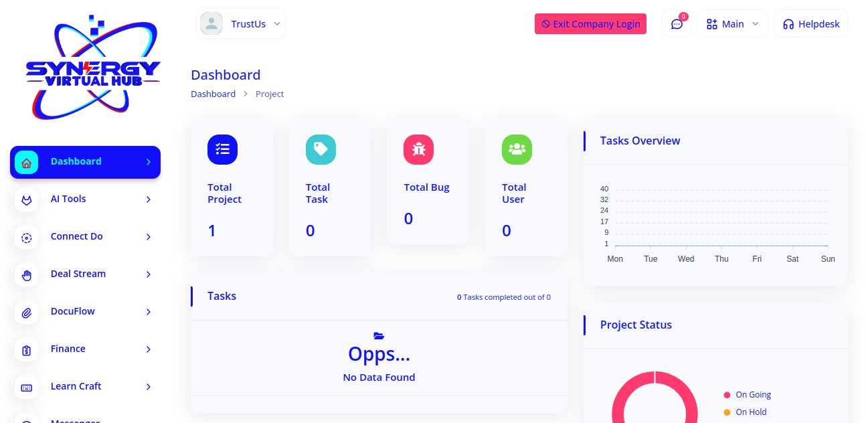Open the TrustUs user dropdown
The width and height of the screenshot is (868, 423).
pyautogui.click(x=241, y=24)
